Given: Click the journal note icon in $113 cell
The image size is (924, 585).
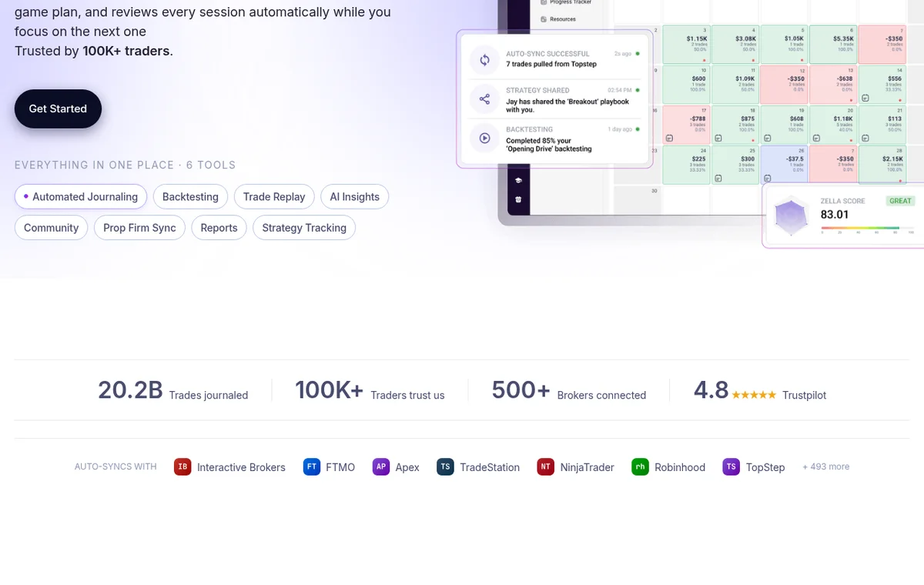Looking at the screenshot, I should point(865,138).
